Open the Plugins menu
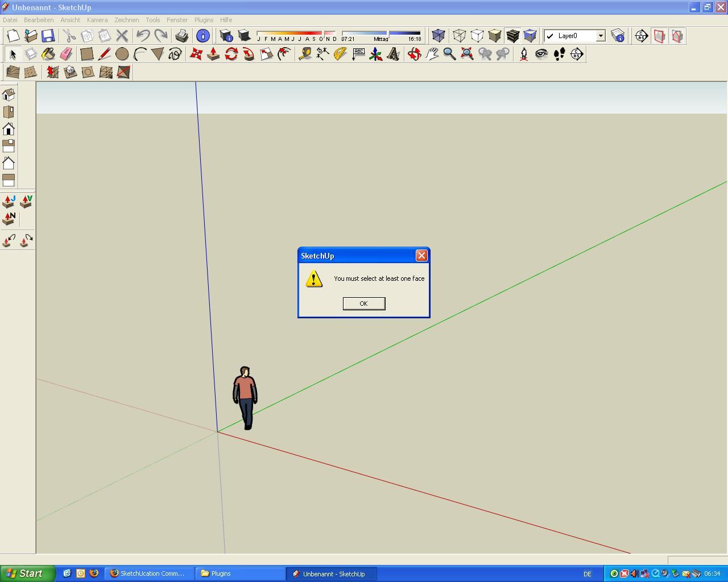Viewport: 728px width, 582px height. point(204,20)
